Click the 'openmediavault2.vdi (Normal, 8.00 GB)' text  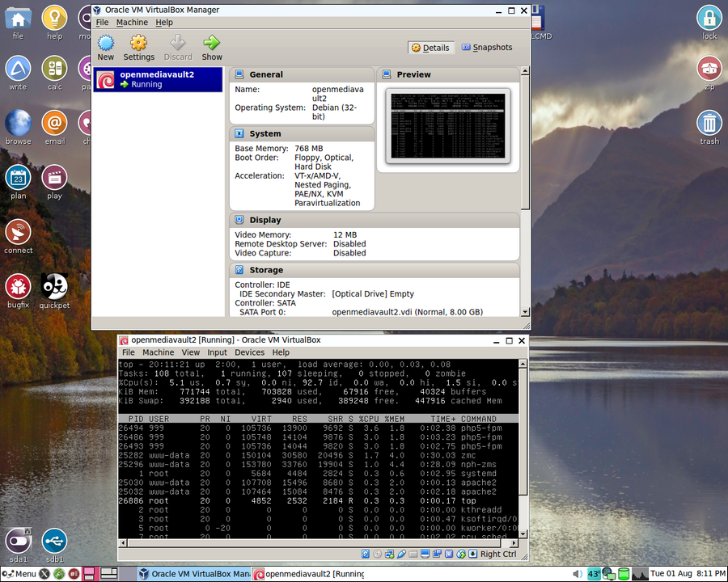click(x=407, y=312)
